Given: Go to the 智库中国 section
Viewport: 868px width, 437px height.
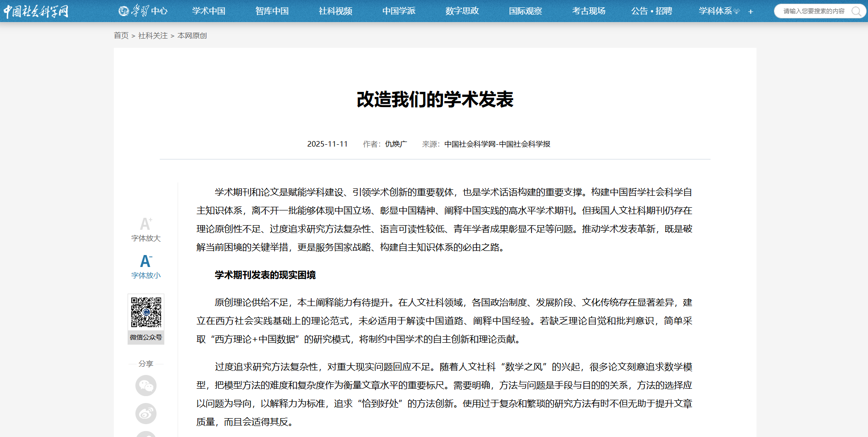Looking at the screenshot, I should 272,11.
